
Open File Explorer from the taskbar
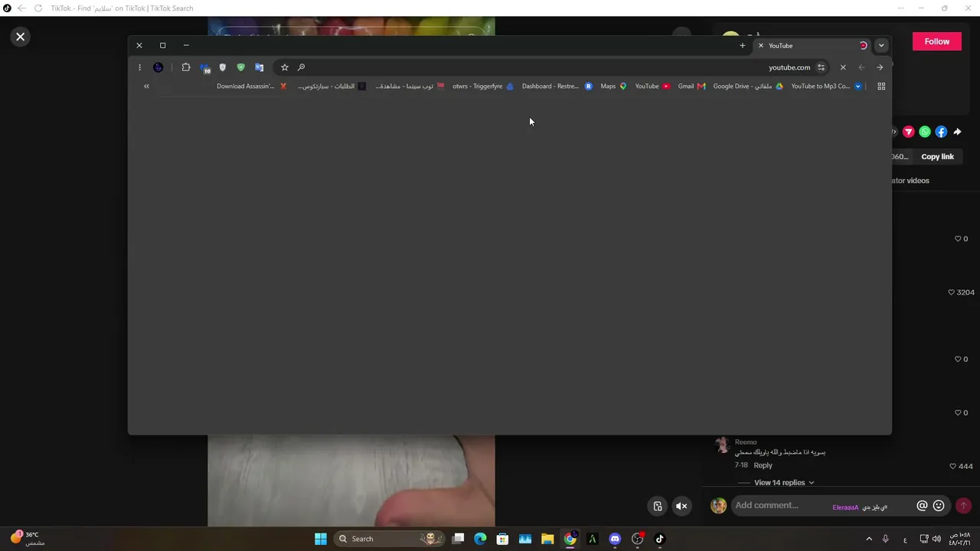(547, 539)
